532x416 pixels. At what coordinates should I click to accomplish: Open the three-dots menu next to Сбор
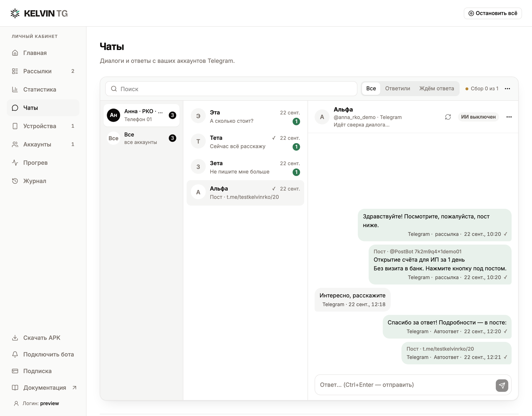click(x=507, y=89)
